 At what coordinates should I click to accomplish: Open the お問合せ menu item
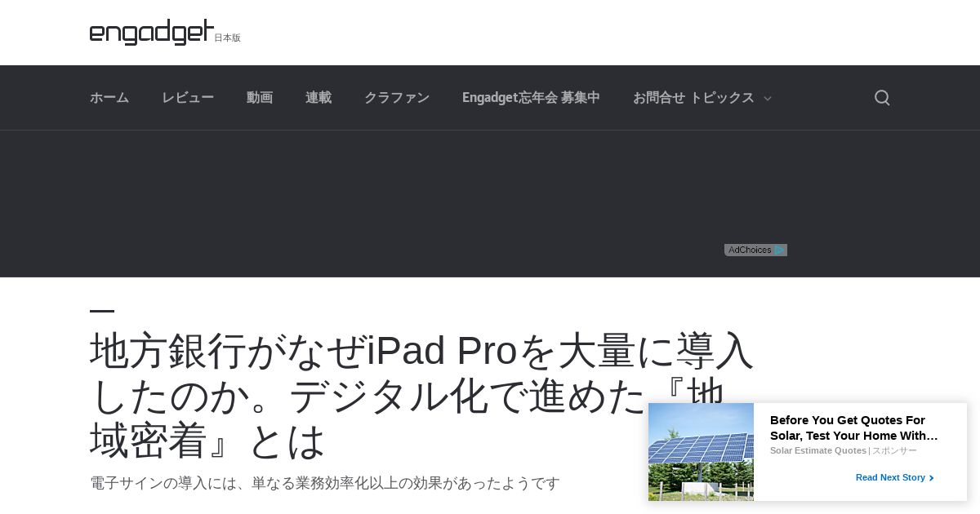pos(659,98)
